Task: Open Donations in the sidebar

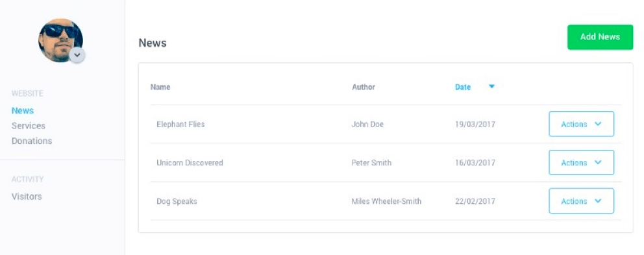Action: pos(32,141)
